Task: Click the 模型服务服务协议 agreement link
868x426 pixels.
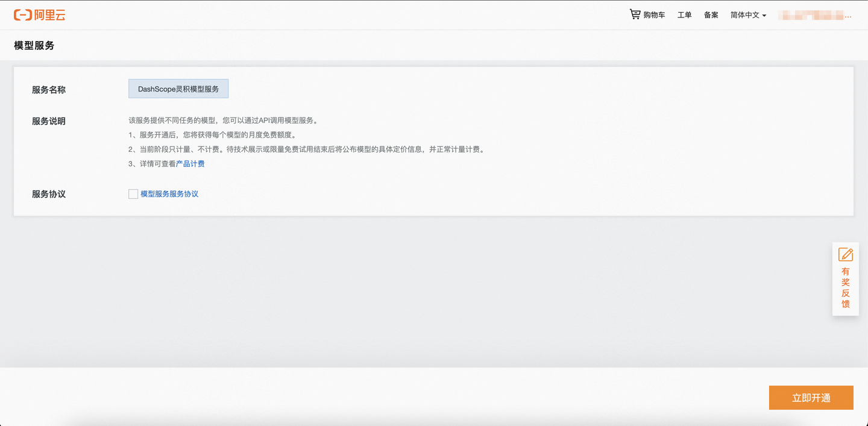Action: click(x=169, y=193)
